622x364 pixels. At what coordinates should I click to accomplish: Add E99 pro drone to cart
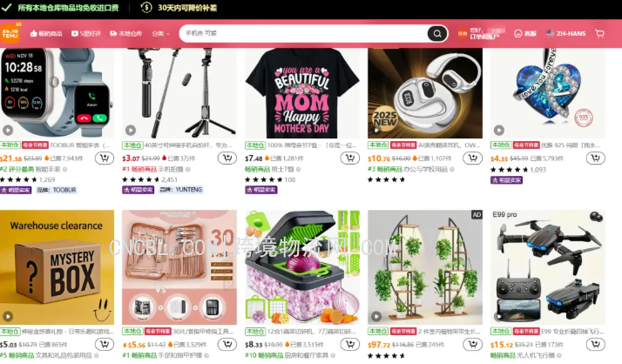point(595,344)
